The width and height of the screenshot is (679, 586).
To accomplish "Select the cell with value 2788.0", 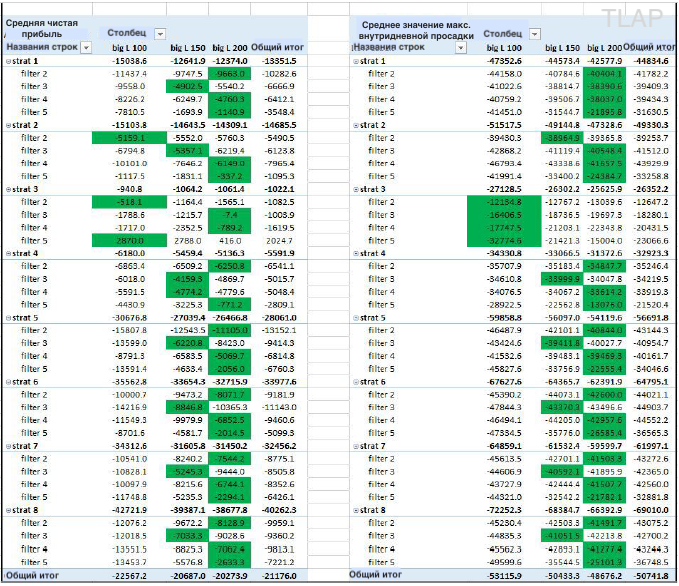I will [x=188, y=241].
